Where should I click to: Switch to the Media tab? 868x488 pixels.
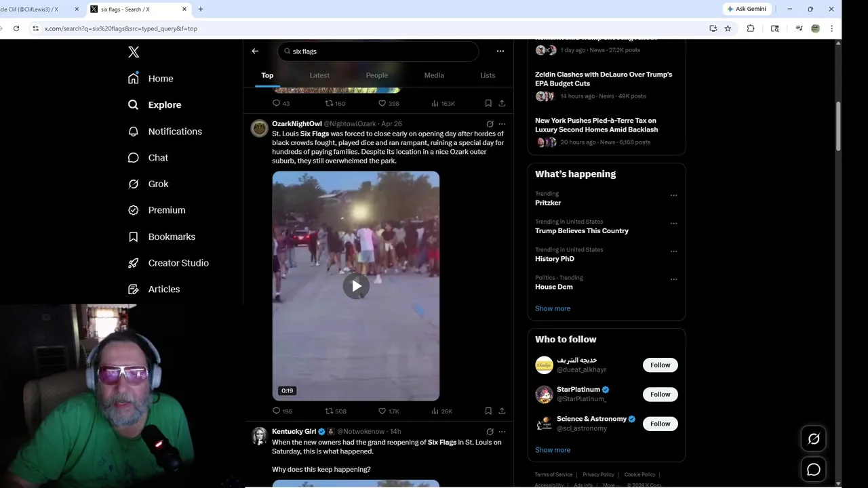434,75
